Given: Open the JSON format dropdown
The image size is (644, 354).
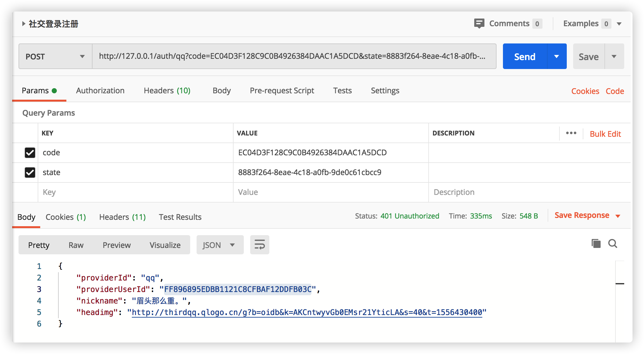Looking at the screenshot, I should pyautogui.click(x=220, y=245).
